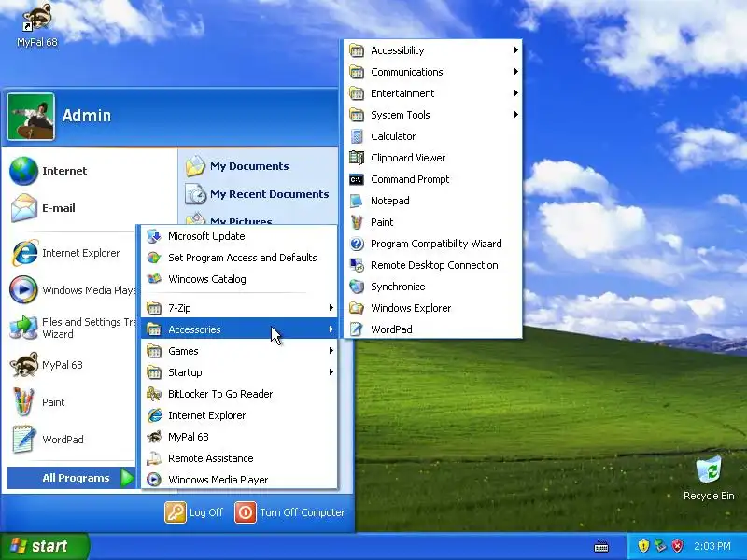Open the Windows Catalog icon
The width and height of the screenshot is (747, 560).
154,279
